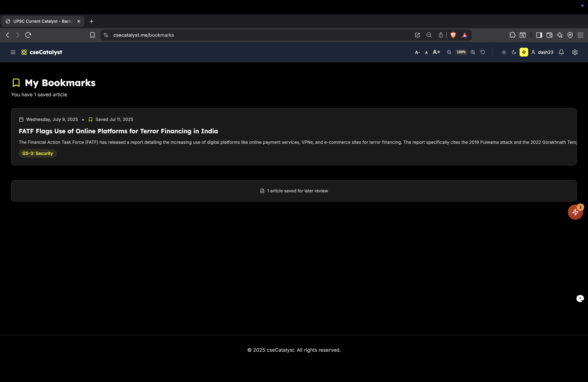
Task: Click the white chat bubble widget
Action: [x=580, y=299]
